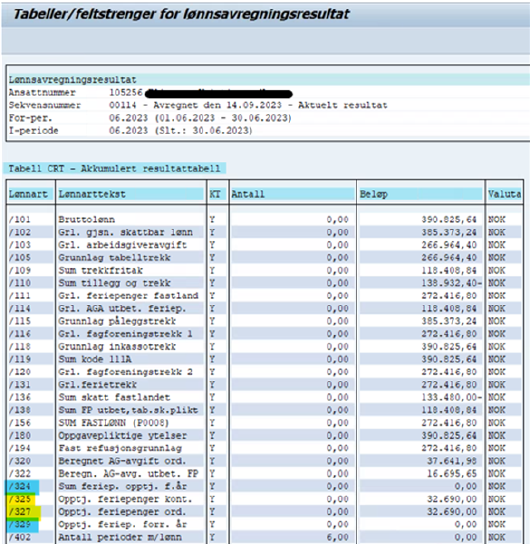
Task: Click 'Tabell CRT - Akkumulert resultattabell' heading
Action: click(114, 169)
